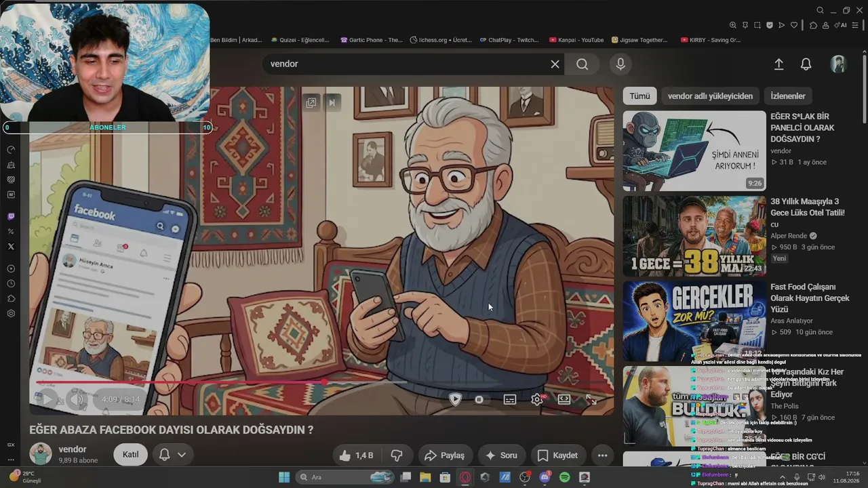Open the more actions three-dot menu

tap(602, 455)
